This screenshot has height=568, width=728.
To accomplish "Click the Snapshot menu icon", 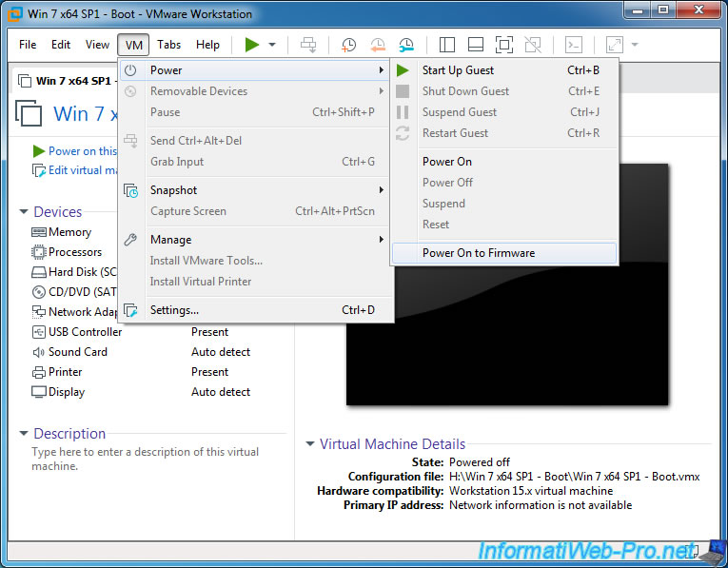I will pyautogui.click(x=130, y=190).
